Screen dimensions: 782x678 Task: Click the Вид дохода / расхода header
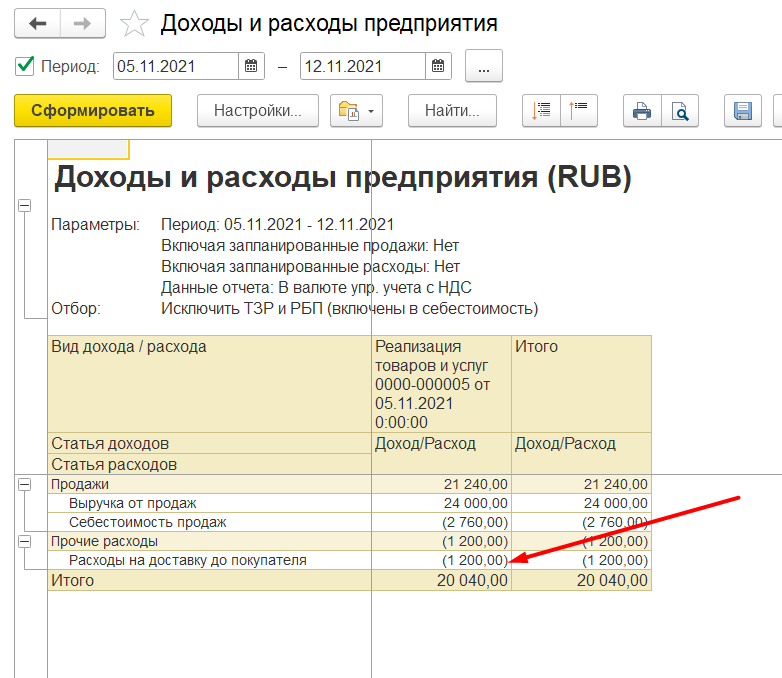click(x=209, y=384)
